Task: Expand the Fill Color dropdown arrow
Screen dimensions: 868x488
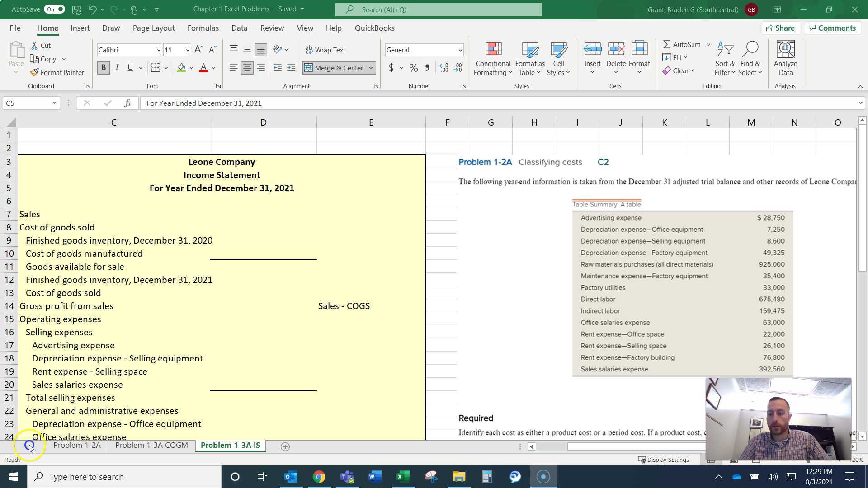Action: pyautogui.click(x=191, y=67)
